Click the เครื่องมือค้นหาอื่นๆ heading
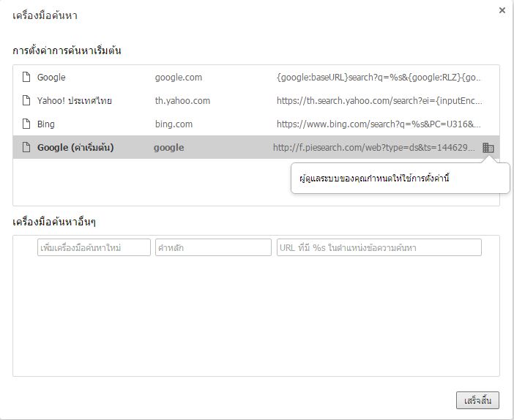This screenshot has width=514, height=420. [x=54, y=222]
